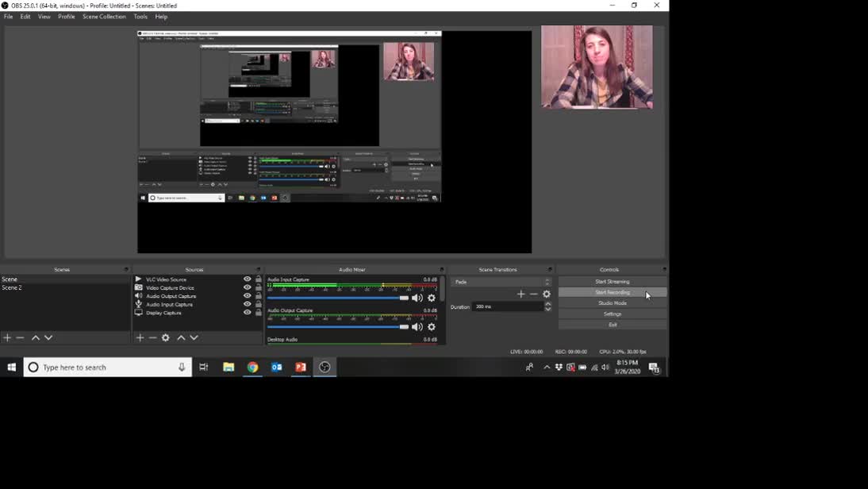The width and height of the screenshot is (868, 489).
Task: Toggle visibility of VLC Video Source
Action: [x=248, y=279]
